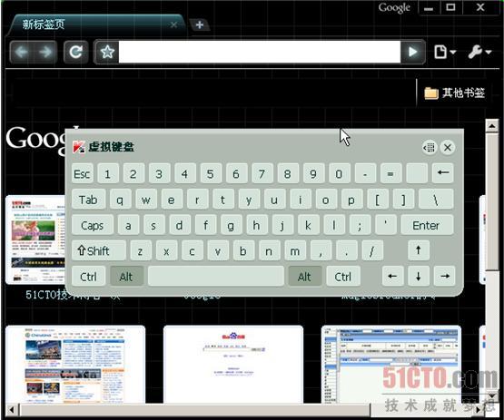Open the page menu document icon
The image size is (504, 420).
(x=445, y=52)
